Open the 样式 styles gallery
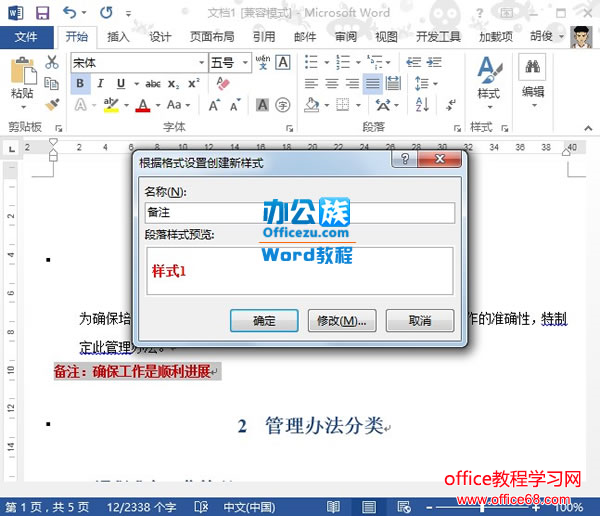The height and width of the screenshot is (516, 600). [489, 82]
